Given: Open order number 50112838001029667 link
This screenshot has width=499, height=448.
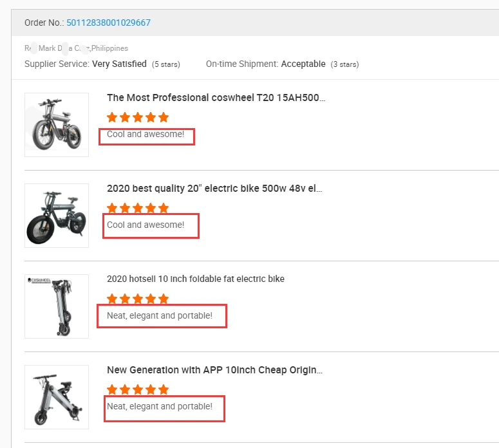Looking at the screenshot, I should pos(108,23).
